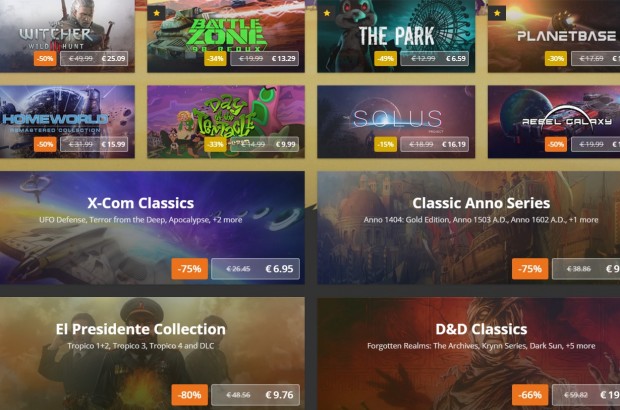Click the € 9.76 El Presidente price button

tap(255, 395)
